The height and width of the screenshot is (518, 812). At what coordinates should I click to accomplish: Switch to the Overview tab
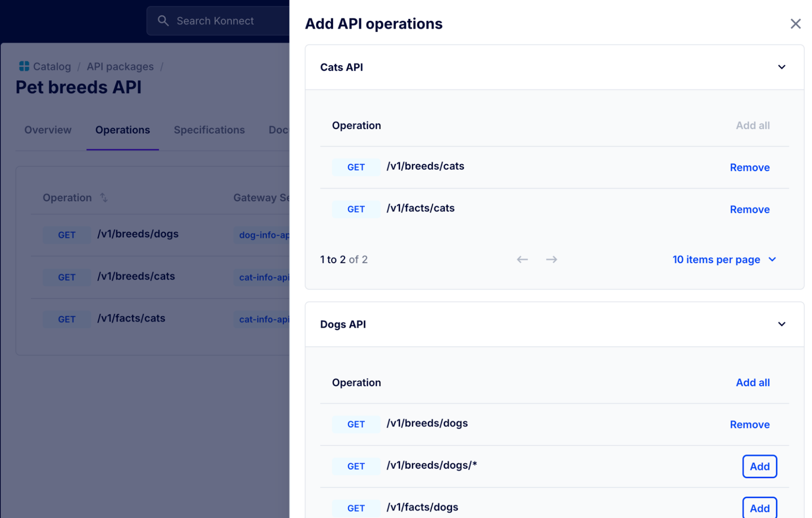tap(48, 130)
